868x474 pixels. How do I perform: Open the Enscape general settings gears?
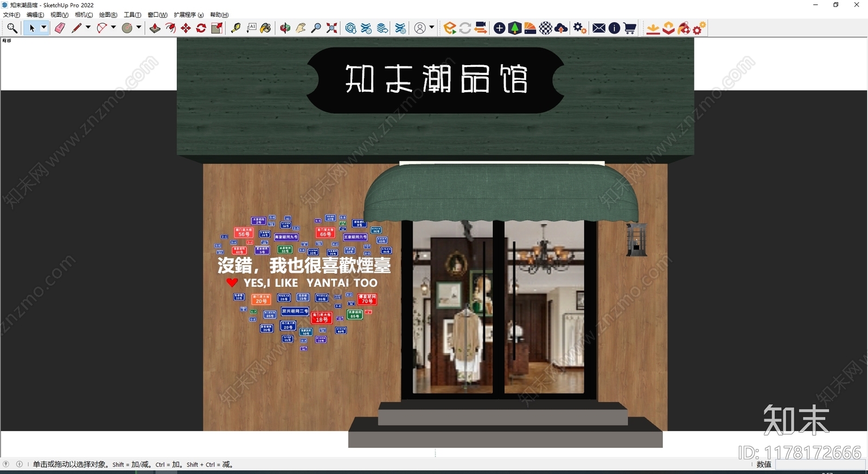[580, 28]
